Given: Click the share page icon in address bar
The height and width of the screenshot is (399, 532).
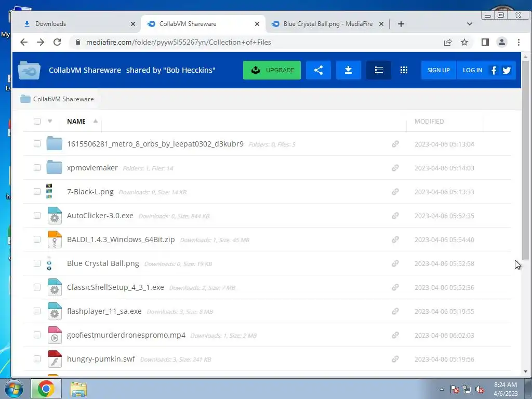Looking at the screenshot, I should [x=448, y=42].
